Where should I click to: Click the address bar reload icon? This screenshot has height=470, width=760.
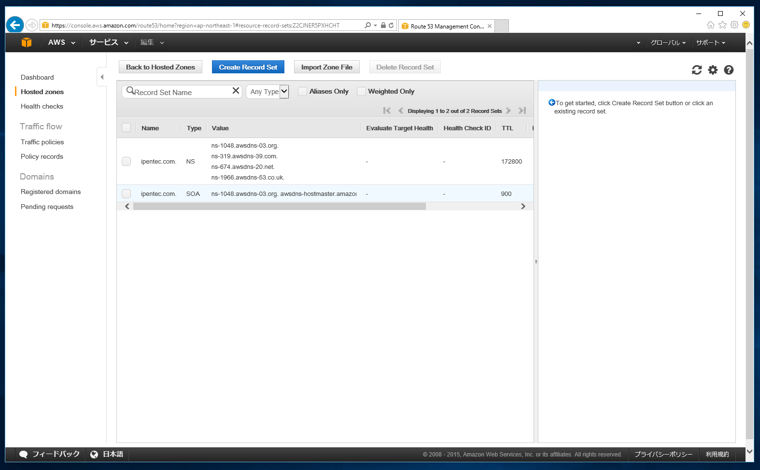pyautogui.click(x=391, y=25)
